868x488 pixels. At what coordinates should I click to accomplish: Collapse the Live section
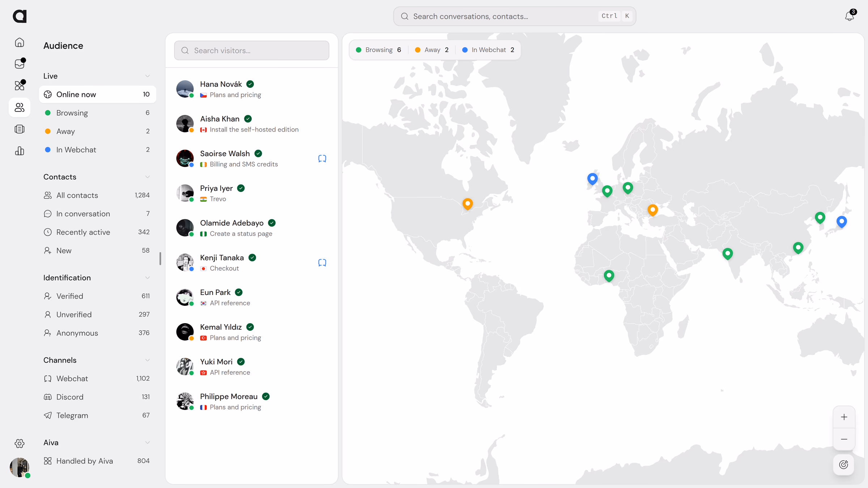click(x=148, y=76)
